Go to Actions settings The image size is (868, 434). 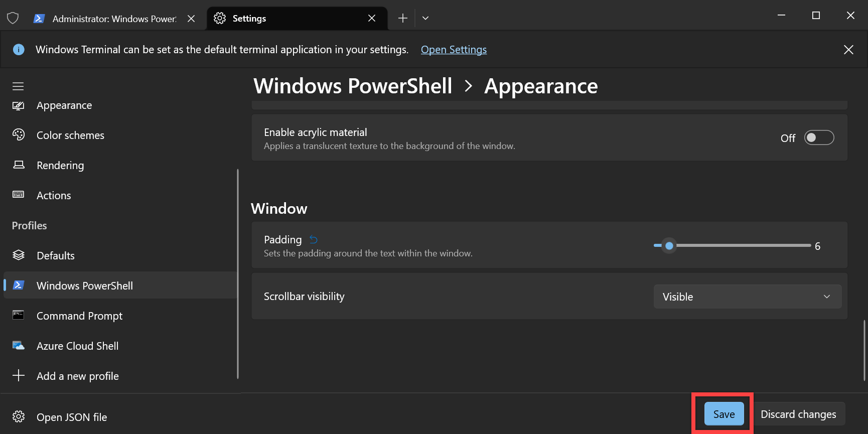click(119, 195)
